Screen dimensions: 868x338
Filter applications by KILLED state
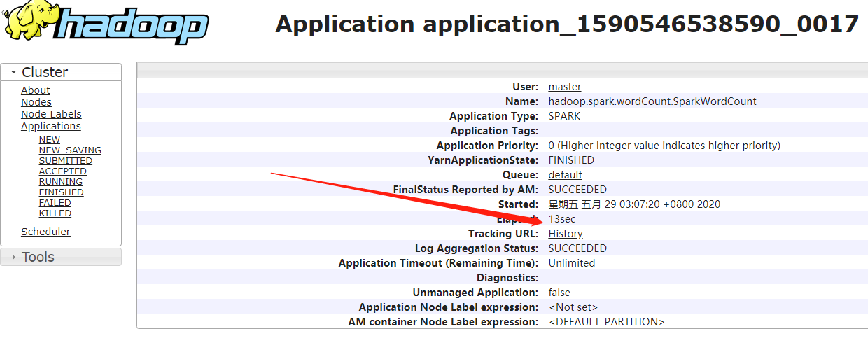point(55,213)
